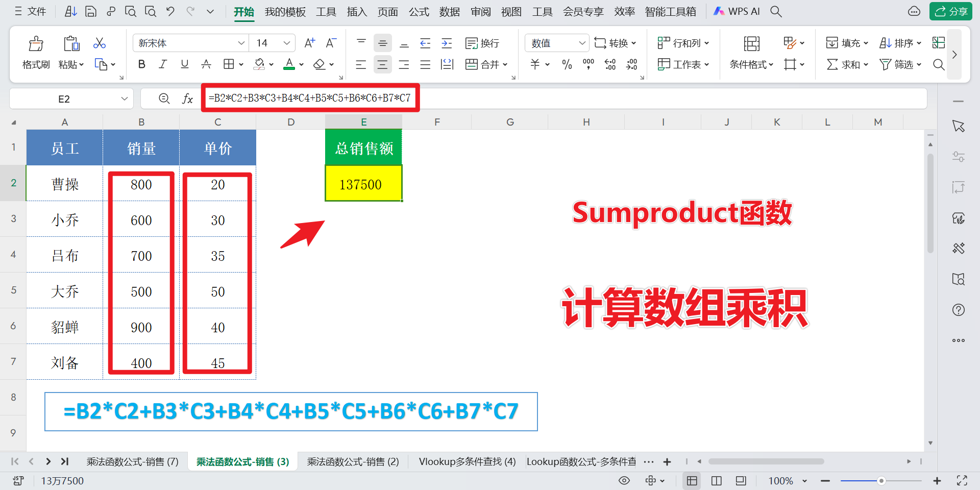Switch to the 公式 Formulas tab
Screen dimensions: 980x490
tap(419, 11)
